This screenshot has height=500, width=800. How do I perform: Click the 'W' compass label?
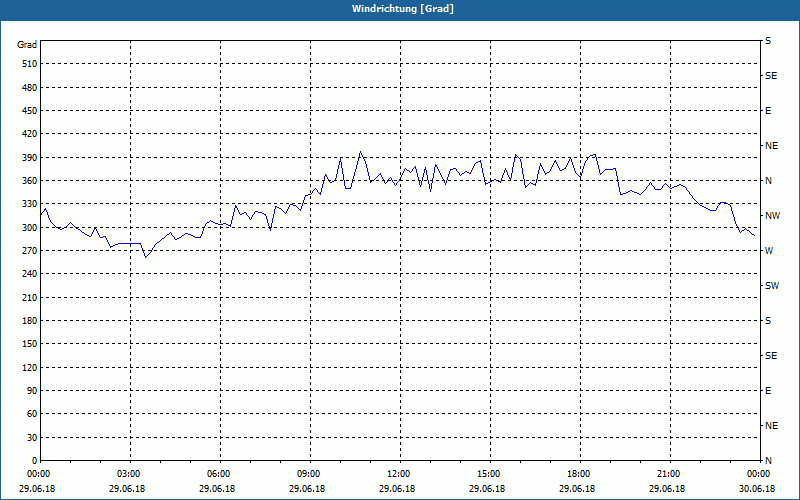point(769,251)
